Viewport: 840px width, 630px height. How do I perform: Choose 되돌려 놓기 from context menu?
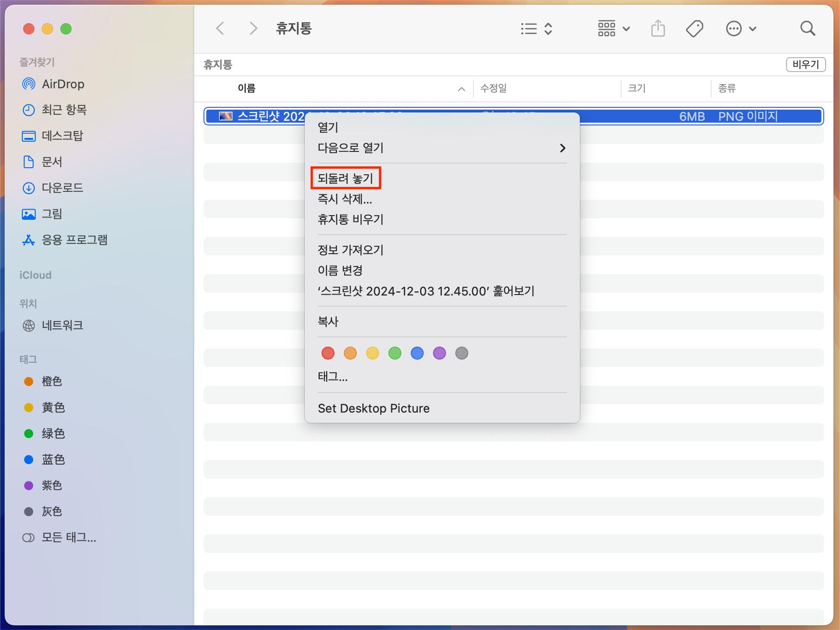coord(346,178)
